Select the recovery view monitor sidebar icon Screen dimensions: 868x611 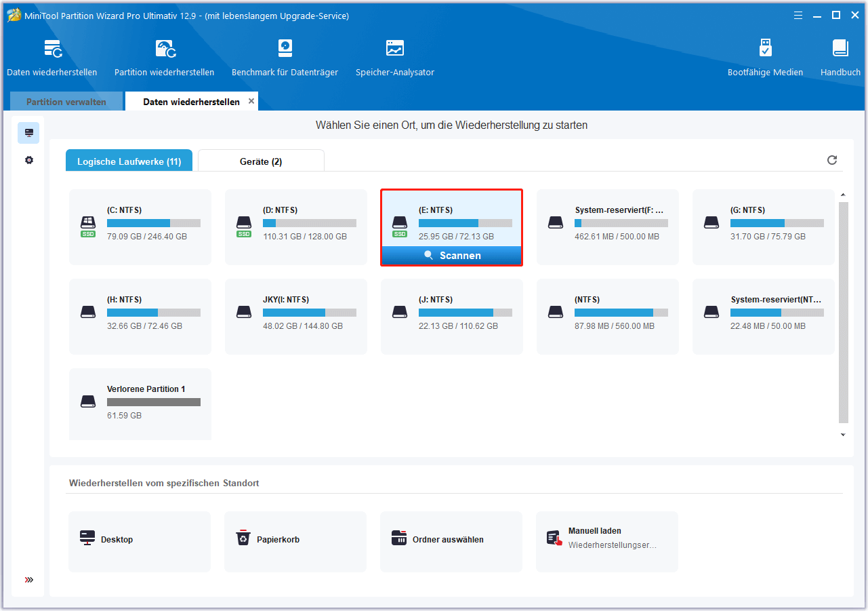[28, 133]
